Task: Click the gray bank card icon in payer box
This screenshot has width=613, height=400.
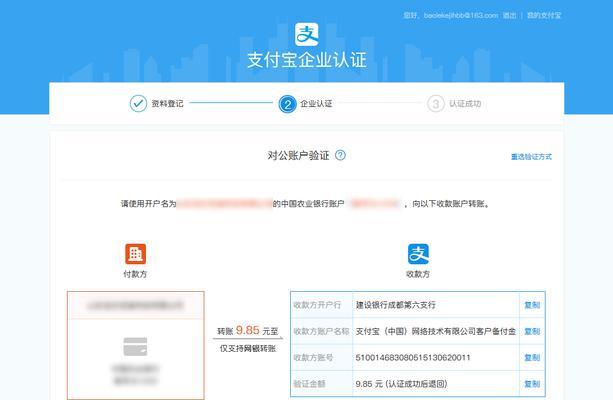Action: 135,346
